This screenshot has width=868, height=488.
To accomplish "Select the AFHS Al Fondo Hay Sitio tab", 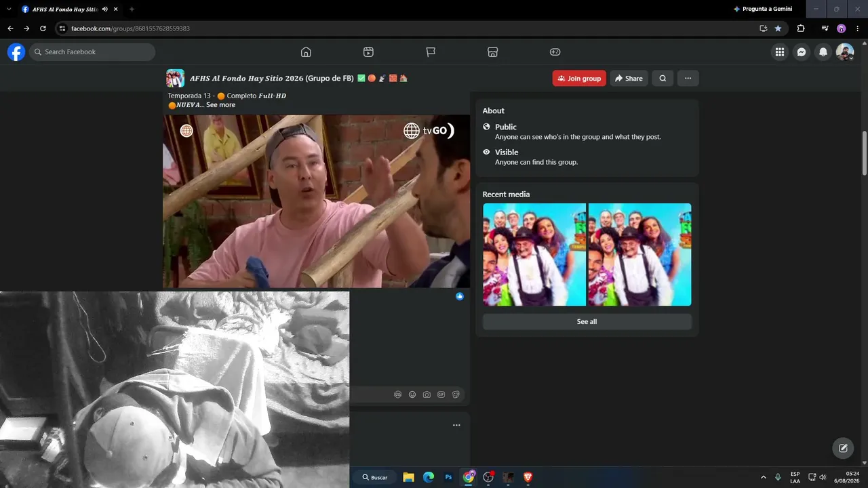I will (x=66, y=9).
